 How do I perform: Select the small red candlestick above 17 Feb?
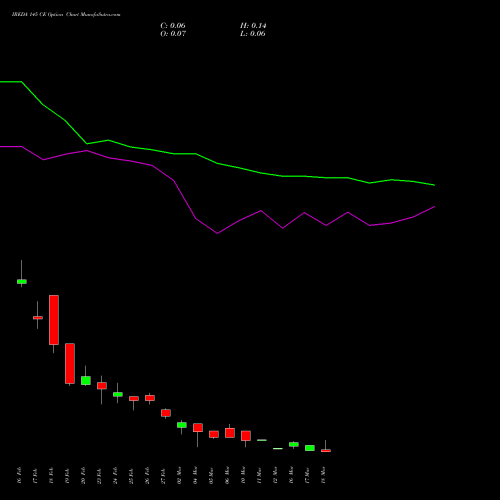[x=38, y=318]
